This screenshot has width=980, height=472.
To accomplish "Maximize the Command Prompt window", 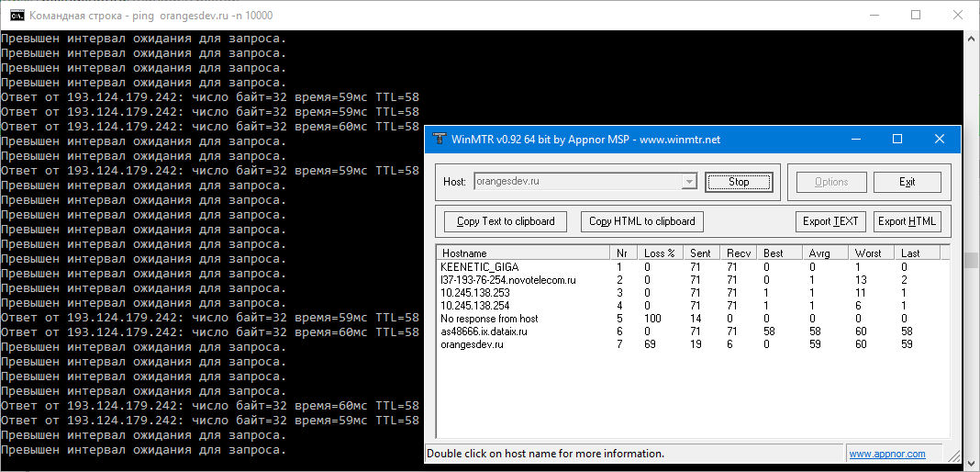I will 916,16.
